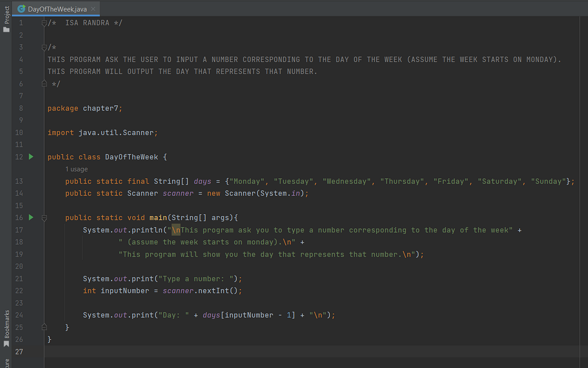Click line number 21 in the gutter
The height and width of the screenshot is (368, 588).
[19, 278]
